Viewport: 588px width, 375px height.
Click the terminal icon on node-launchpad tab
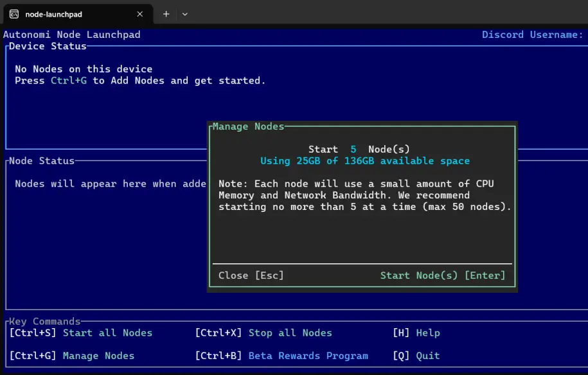(x=14, y=14)
